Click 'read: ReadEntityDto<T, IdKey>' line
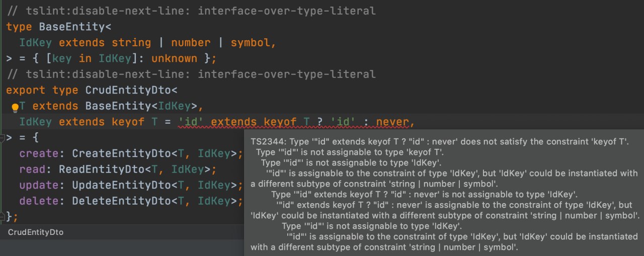644x256 pixels. 118,170
